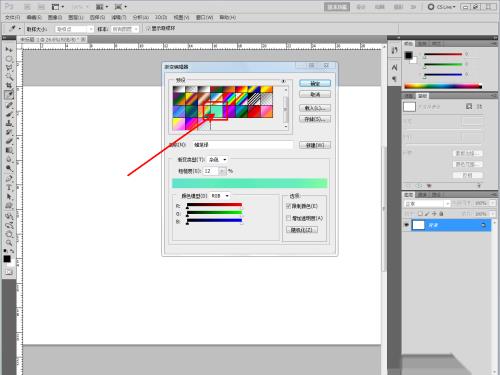Click the Randomize button in options group
The image size is (500, 375).
[x=302, y=230]
